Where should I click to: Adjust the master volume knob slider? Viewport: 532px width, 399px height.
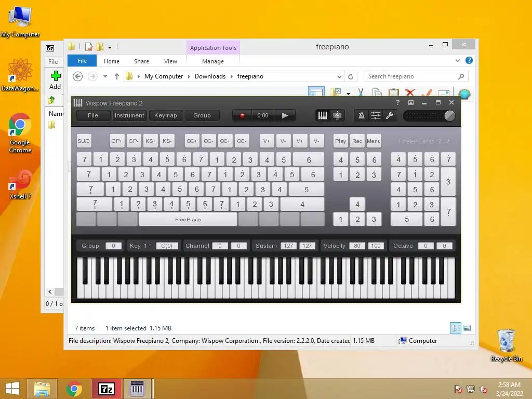pyautogui.click(x=449, y=116)
